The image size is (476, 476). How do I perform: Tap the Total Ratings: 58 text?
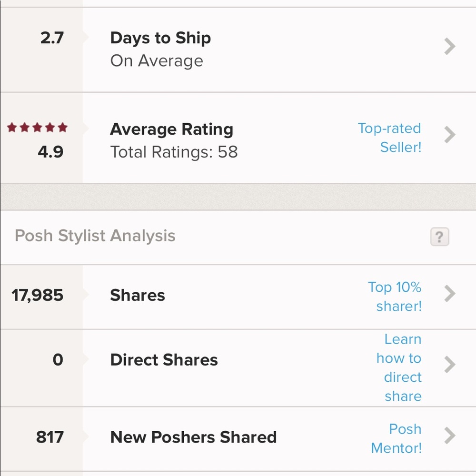tap(174, 152)
